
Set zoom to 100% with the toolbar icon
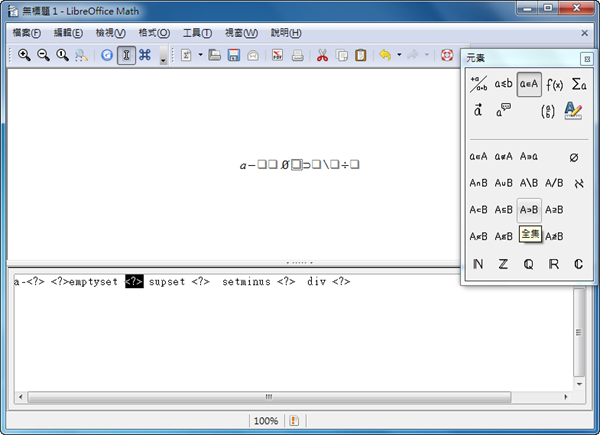click(x=62, y=55)
